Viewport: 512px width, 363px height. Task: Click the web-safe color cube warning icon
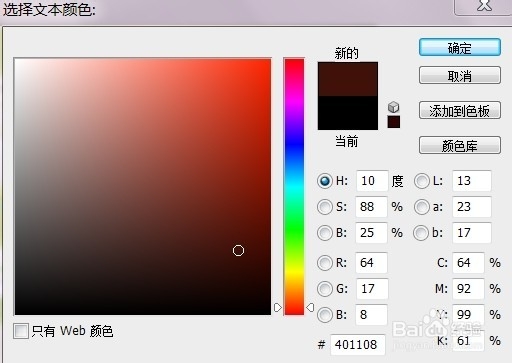pyautogui.click(x=394, y=107)
